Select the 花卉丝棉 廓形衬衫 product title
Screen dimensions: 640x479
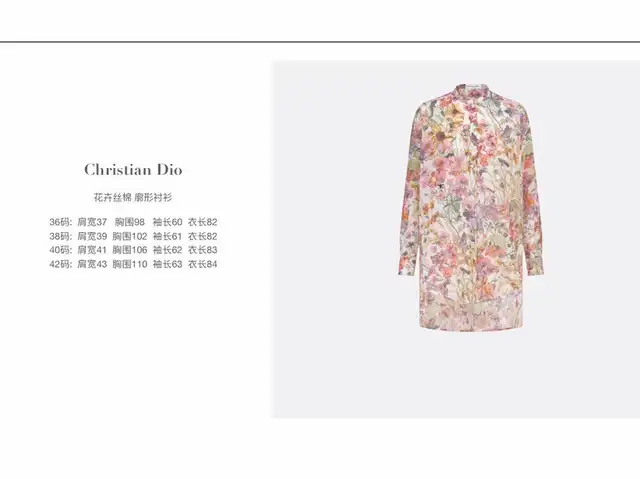[133, 198]
